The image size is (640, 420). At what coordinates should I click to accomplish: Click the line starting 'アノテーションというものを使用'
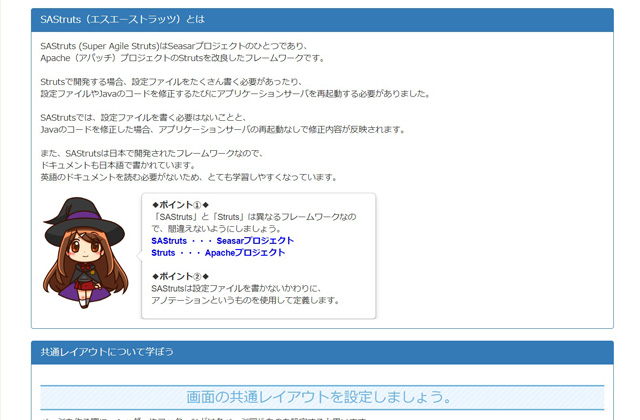click(x=245, y=300)
